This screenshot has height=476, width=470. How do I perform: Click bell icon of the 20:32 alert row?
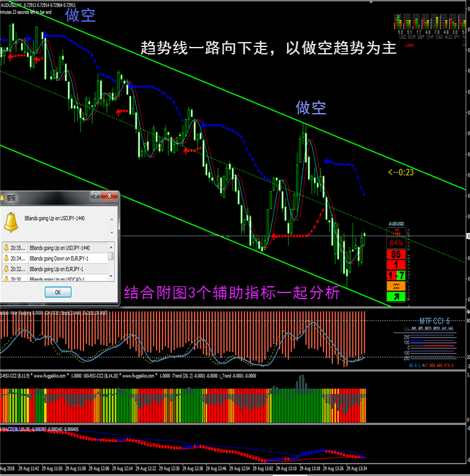click(x=6, y=269)
